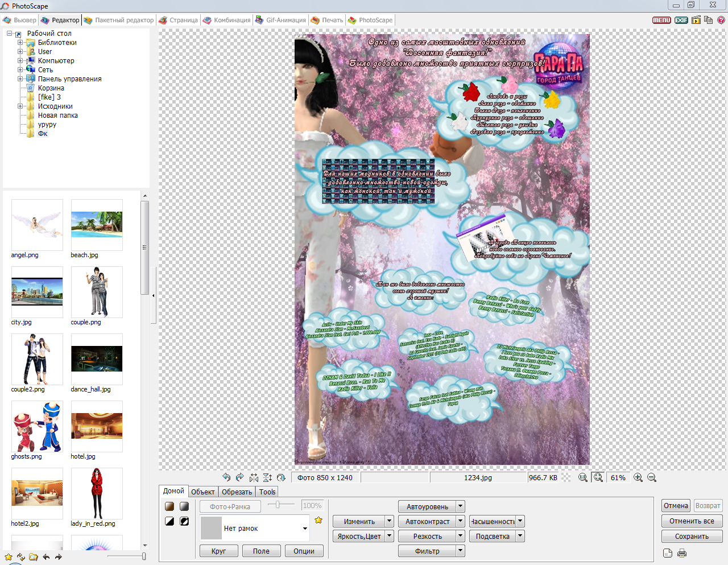This screenshot has height=565, width=728.
Task: Open the Объект editing tab
Action: pos(203,492)
